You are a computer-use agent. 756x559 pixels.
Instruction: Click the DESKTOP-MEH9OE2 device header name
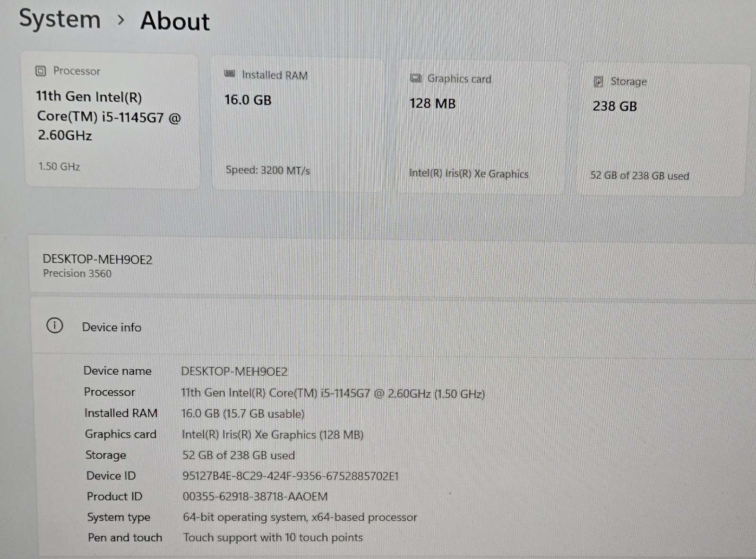[97, 259]
